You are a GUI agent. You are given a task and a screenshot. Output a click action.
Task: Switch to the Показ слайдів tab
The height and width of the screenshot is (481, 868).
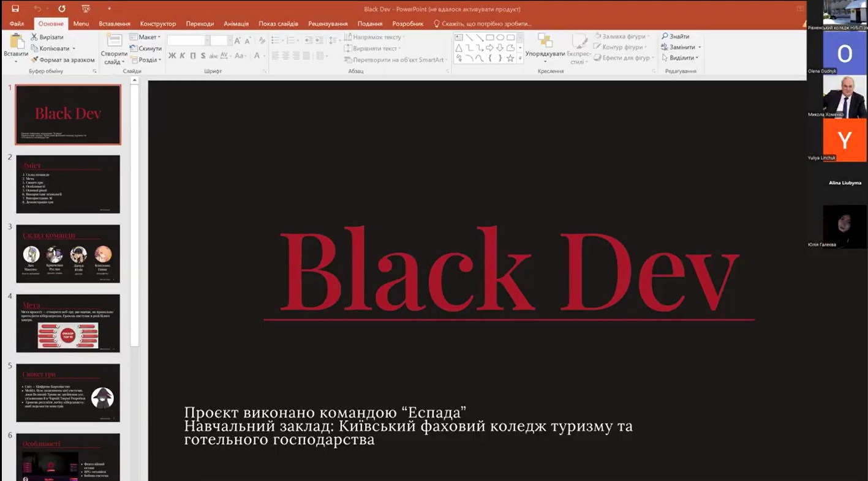coord(278,24)
